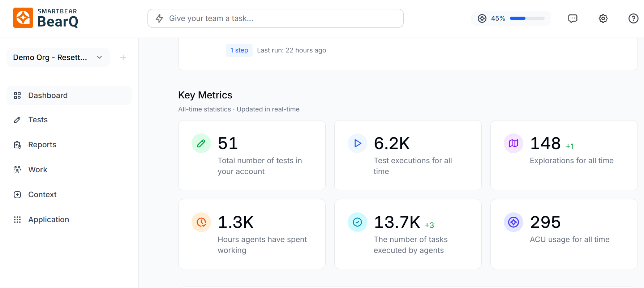644x288 pixels.
Task: Open the Dashboard menu item
Action: pos(69,96)
